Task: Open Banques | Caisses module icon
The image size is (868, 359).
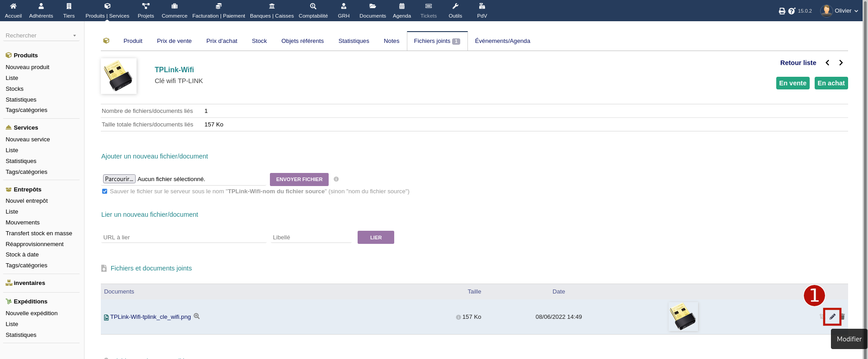Action: click(272, 6)
